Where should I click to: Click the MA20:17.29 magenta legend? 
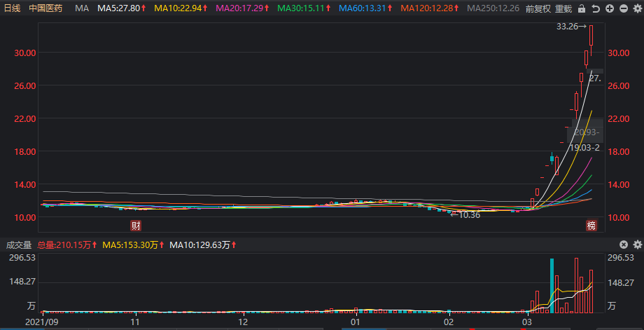(242, 8)
